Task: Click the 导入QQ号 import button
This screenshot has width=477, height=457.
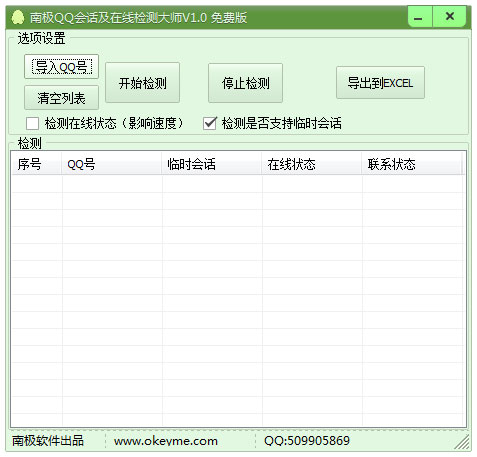Action: [61, 67]
